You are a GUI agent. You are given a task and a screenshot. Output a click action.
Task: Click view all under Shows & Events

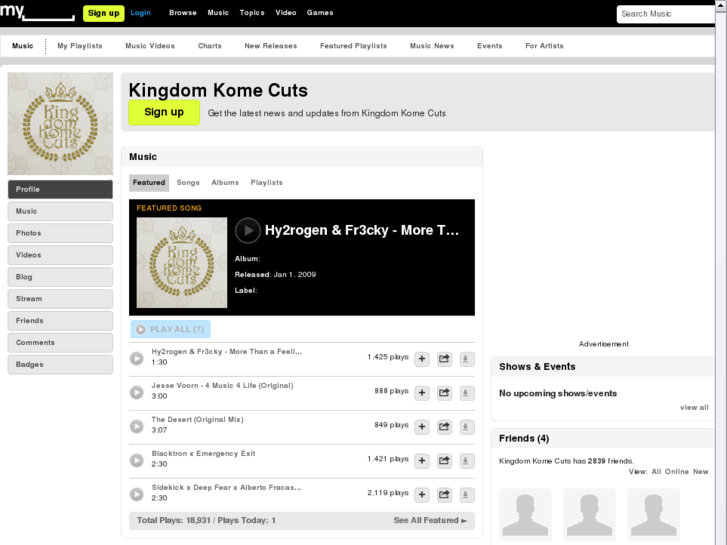pos(694,407)
